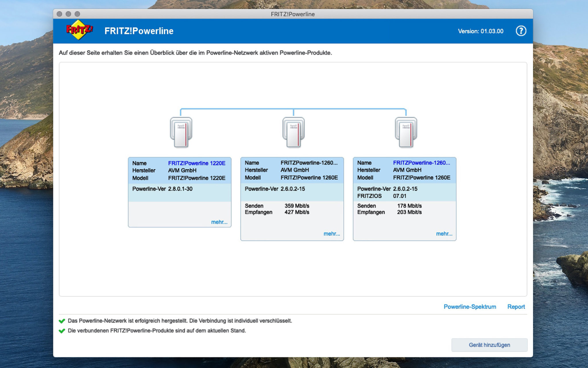This screenshot has width=588, height=368.
Task: Select the FRITZ!Powerline title bar text
Action: click(293, 14)
